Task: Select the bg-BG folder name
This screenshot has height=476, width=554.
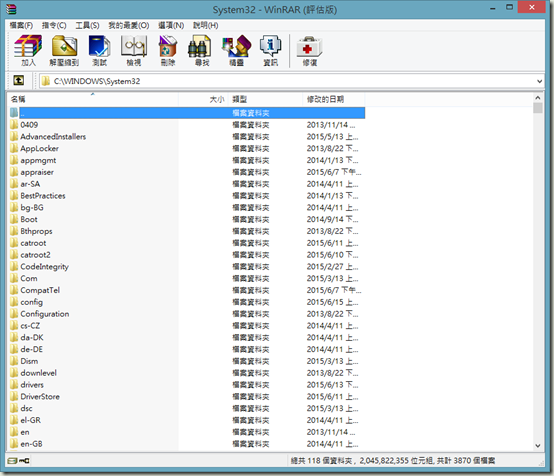Action: [x=32, y=207]
